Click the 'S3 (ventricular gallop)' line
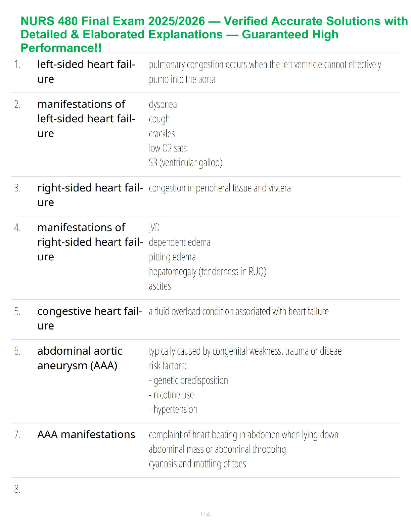 [185, 163]
